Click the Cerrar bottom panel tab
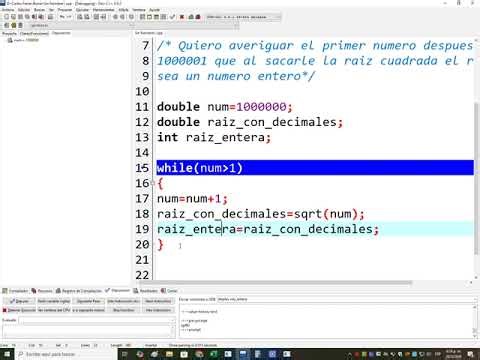 pyautogui.click(x=169, y=291)
